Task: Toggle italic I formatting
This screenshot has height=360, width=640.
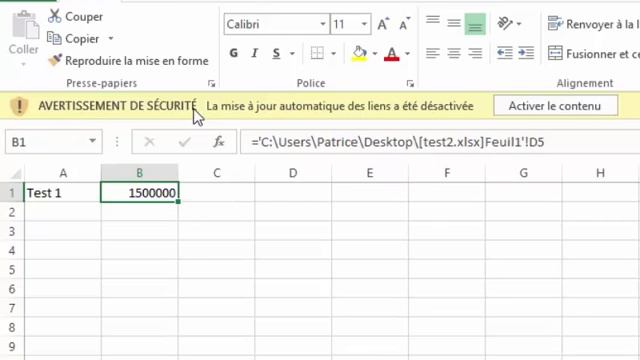Action: [255, 53]
